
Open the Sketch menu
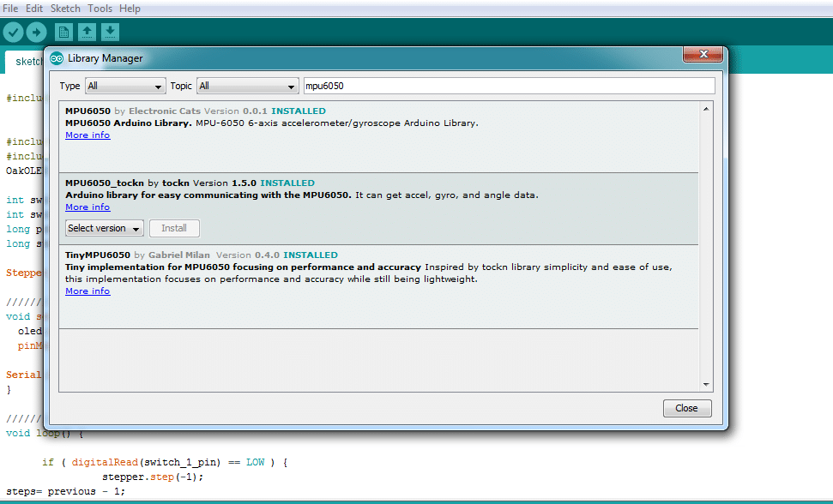(65, 9)
